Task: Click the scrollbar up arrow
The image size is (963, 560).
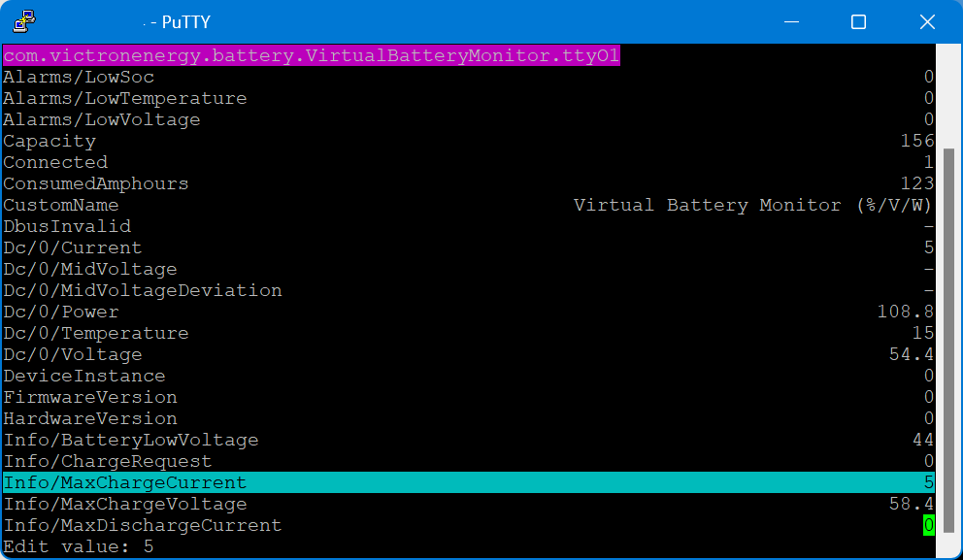Action: tap(949, 53)
